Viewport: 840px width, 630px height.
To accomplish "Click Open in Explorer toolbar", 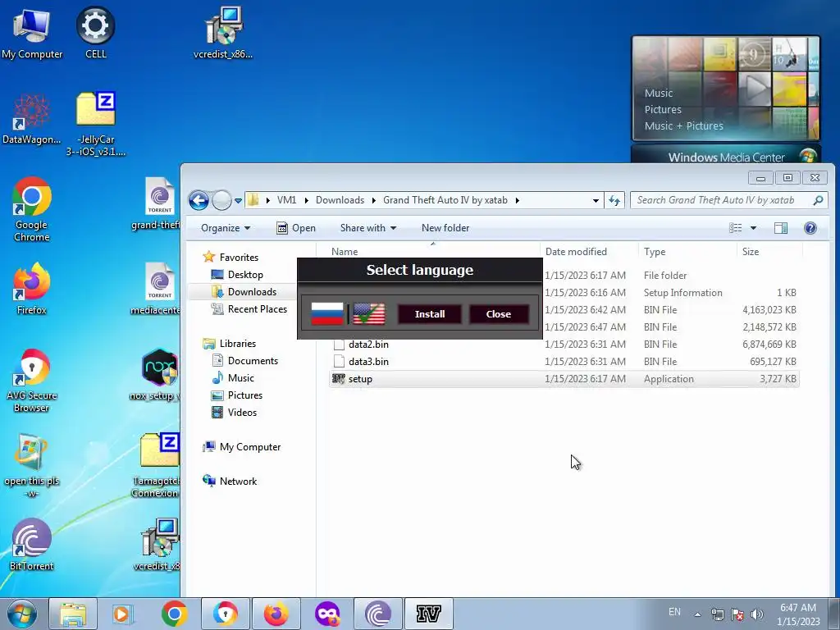I will pyautogui.click(x=295, y=228).
